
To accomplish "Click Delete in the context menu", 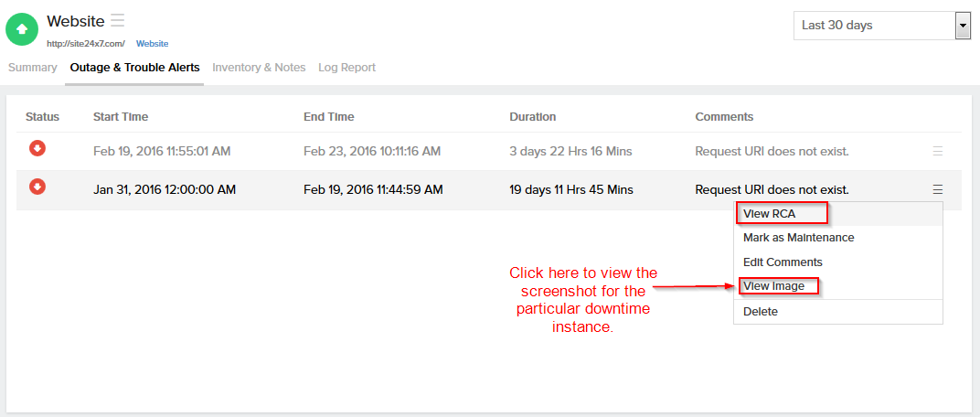I will tap(761, 312).
